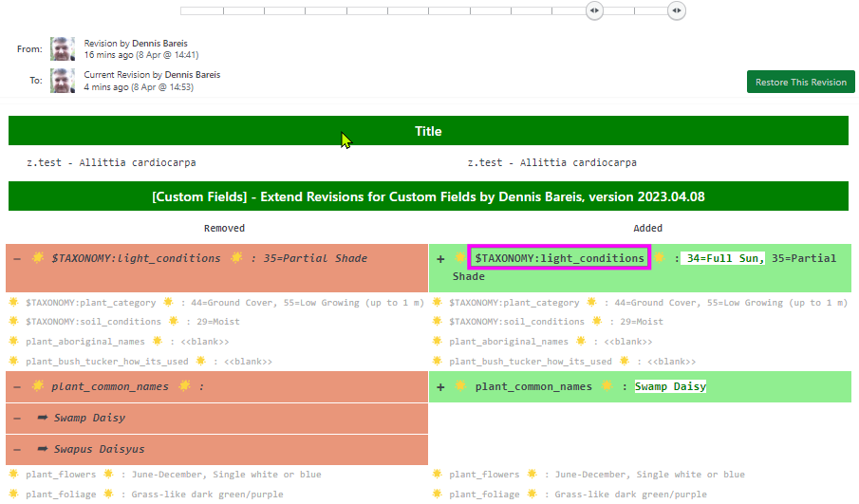Select text "Current Revision by Dennis Bareis"

[152, 74]
